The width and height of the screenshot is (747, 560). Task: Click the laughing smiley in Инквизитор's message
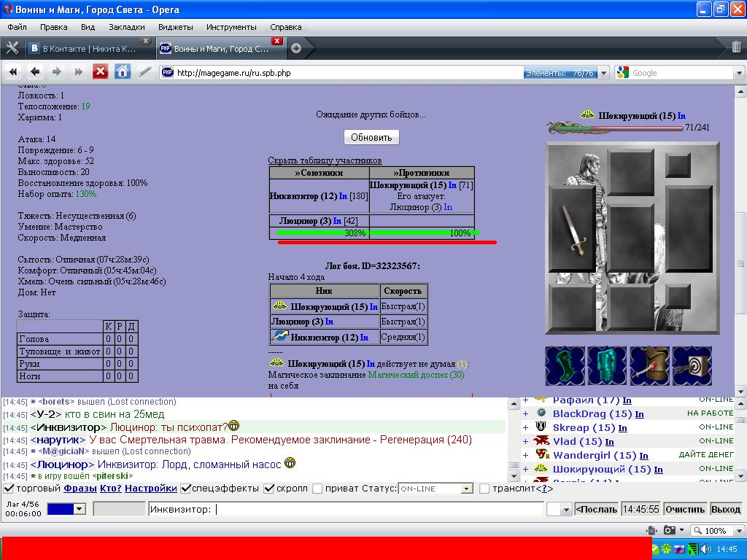coord(233,425)
